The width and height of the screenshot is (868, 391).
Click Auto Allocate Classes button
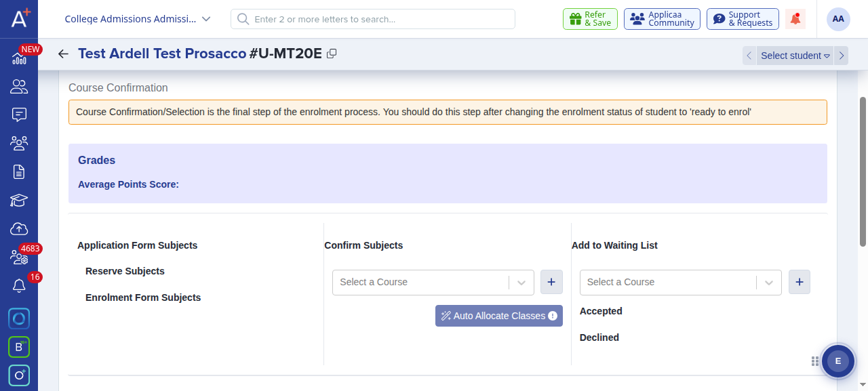(499, 316)
